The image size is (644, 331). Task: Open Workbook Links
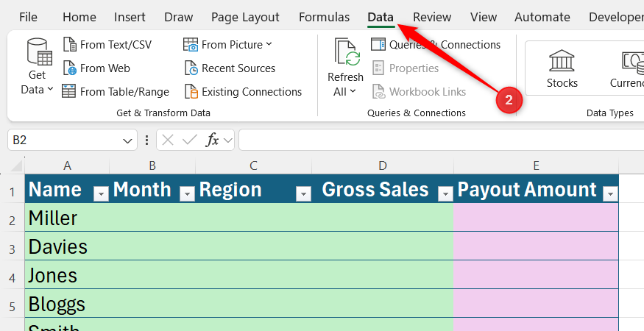pos(419,92)
